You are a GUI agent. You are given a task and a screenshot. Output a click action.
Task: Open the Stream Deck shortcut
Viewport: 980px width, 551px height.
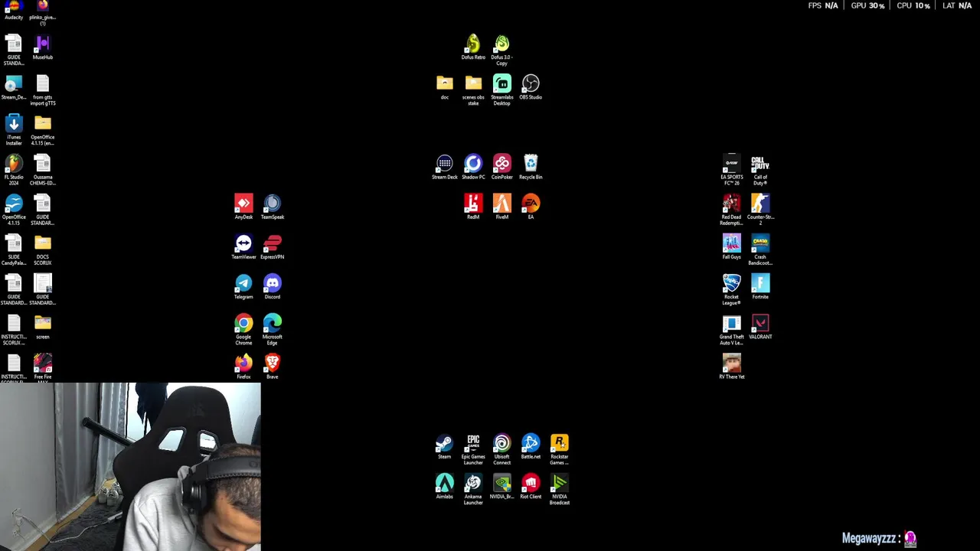pos(445,168)
